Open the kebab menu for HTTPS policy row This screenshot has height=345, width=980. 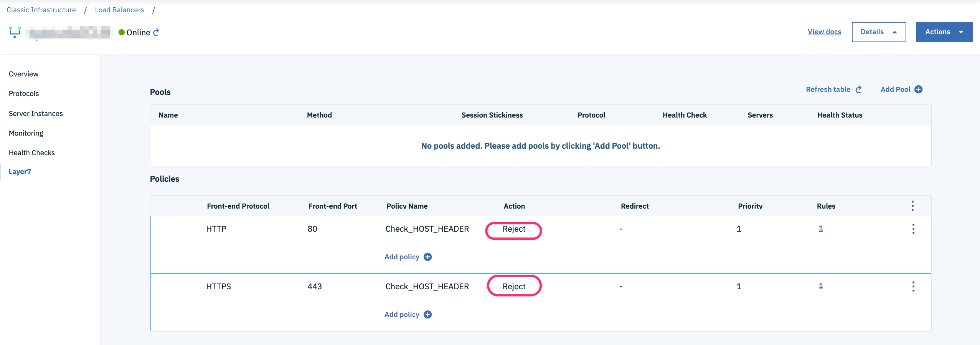click(x=913, y=287)
